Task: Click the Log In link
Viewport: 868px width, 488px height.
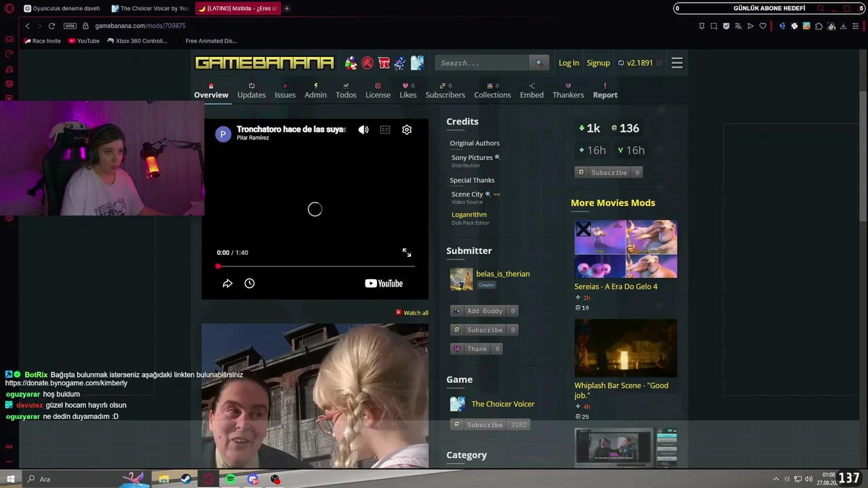Action: (569, 63)
